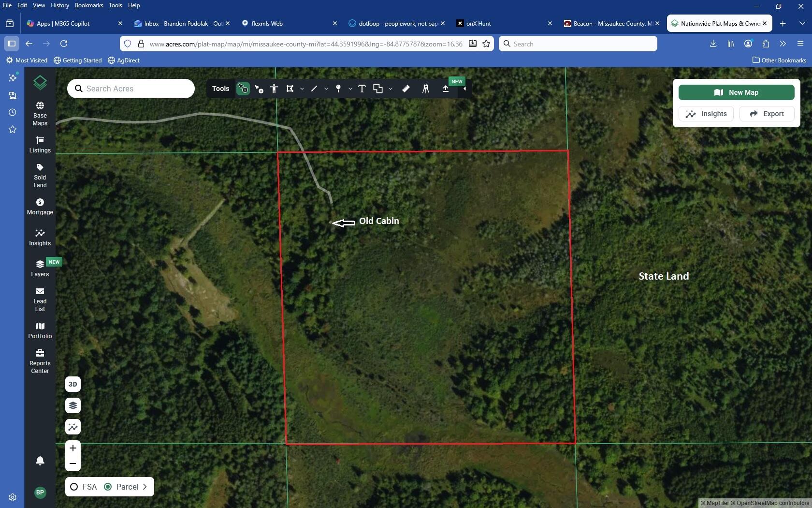Open the Base Maps panel
Viewport: 812px width, 508px height.
[x=39, y=111]
